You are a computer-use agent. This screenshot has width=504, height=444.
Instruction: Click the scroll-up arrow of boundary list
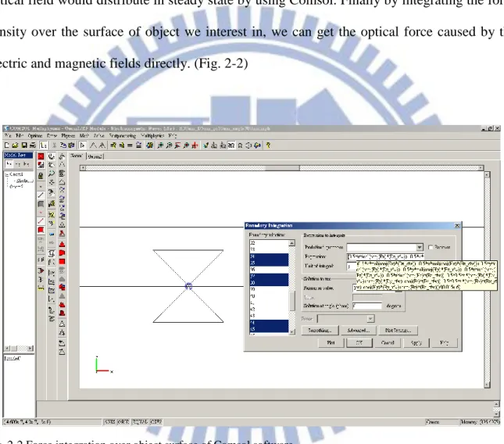292,243
